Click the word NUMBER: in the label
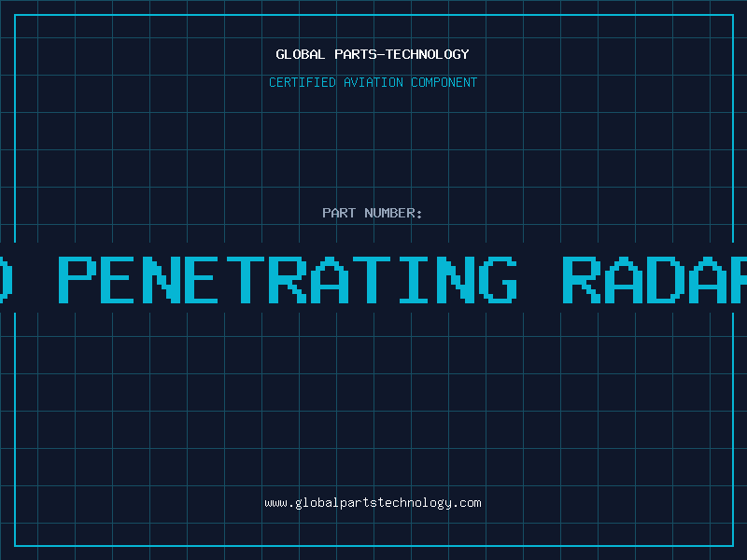 (x=393, y=213)
